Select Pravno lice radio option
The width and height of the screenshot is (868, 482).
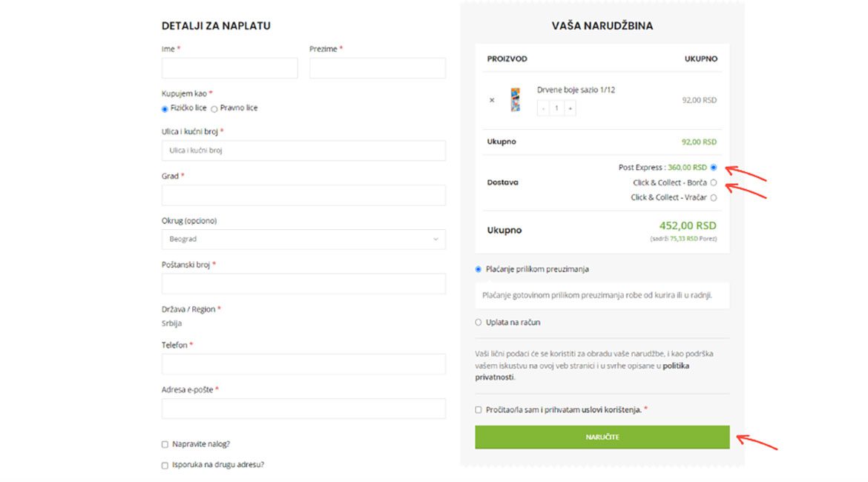point(214,108)
